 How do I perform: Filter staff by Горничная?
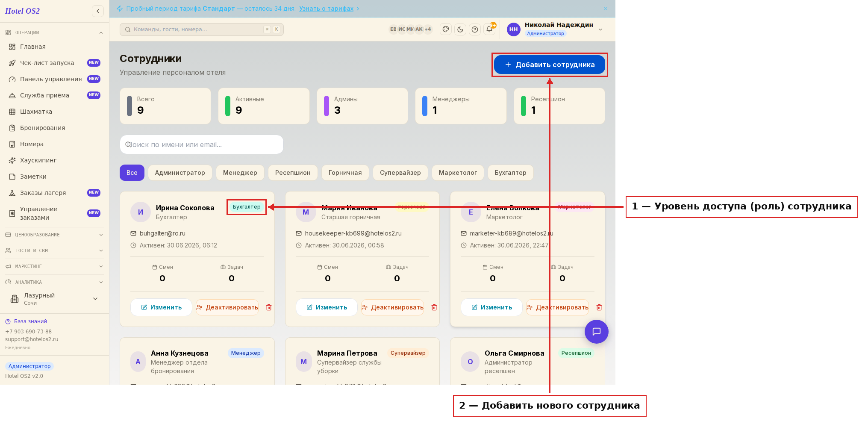pyautogui.click(x=345, y=173)
